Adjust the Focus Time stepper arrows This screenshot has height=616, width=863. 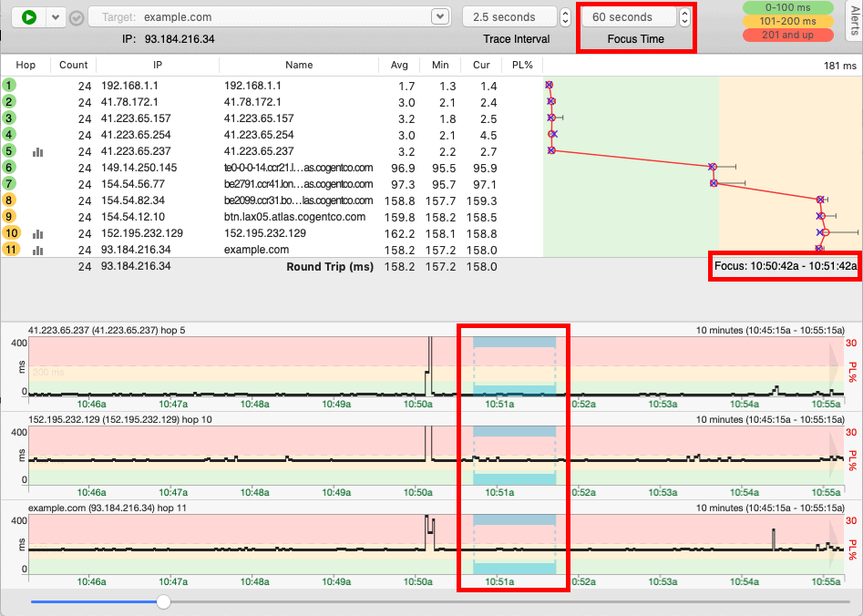click(x=684, y=17)
